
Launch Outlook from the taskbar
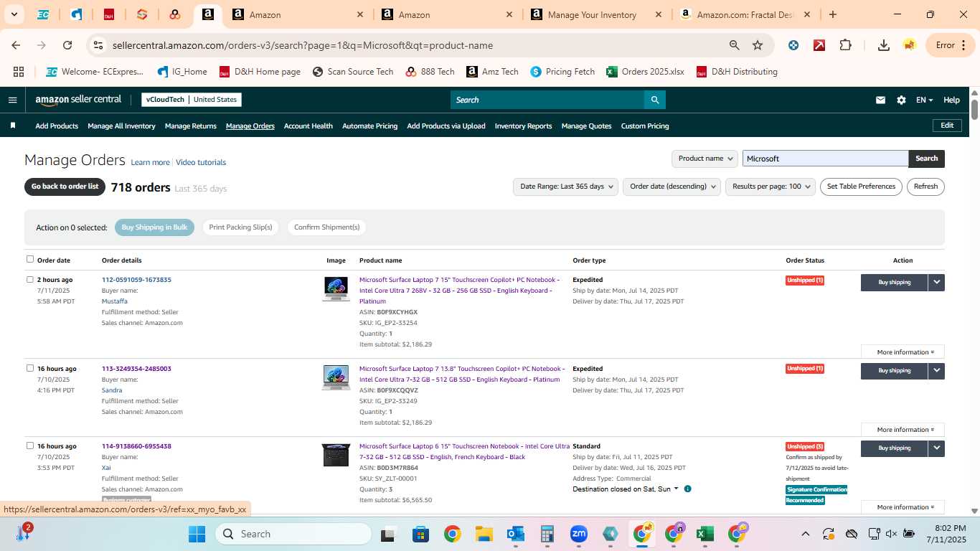(x=516, y=534)
